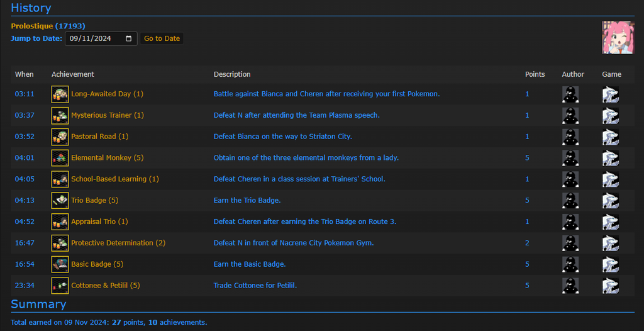
Task: Open game icon in Pastoral Road row
Action: tap(610, 137)
